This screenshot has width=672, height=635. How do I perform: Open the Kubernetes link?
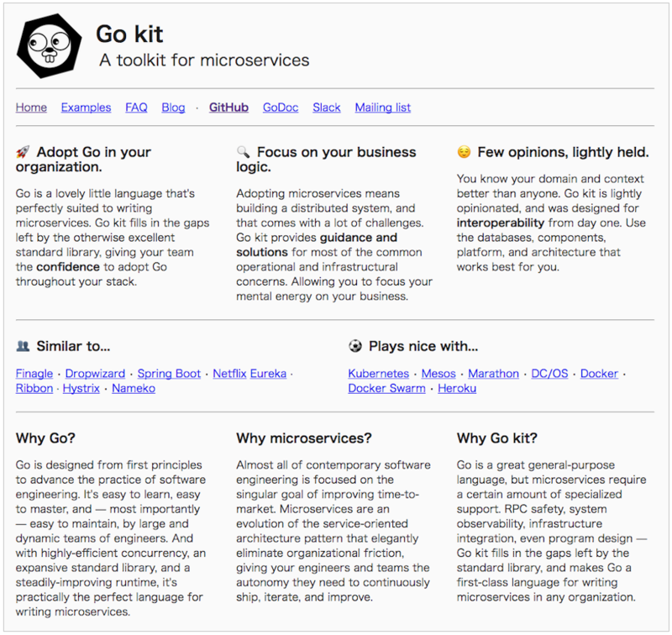tap(379, 374)
